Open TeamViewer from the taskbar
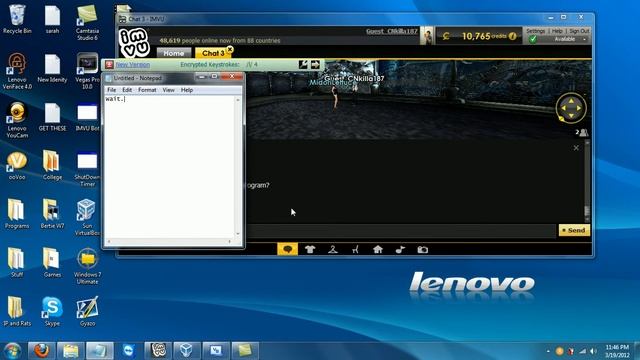 129,351
